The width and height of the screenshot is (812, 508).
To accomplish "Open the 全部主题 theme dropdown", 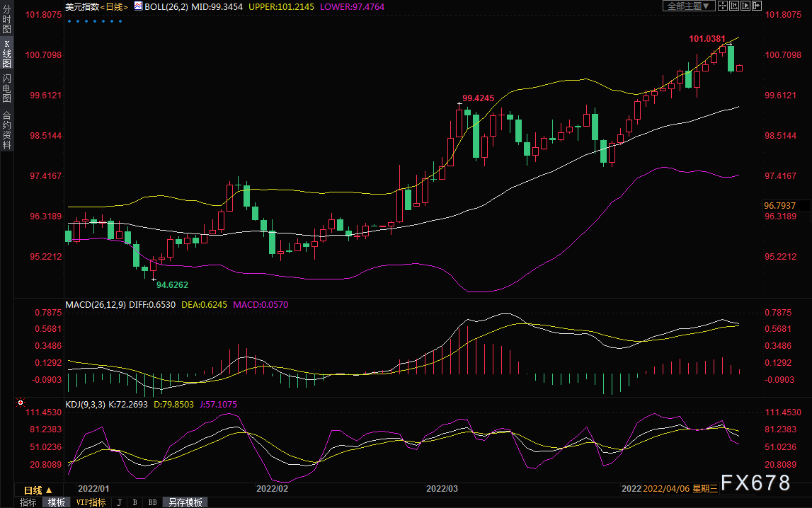I will coord(689,6).
